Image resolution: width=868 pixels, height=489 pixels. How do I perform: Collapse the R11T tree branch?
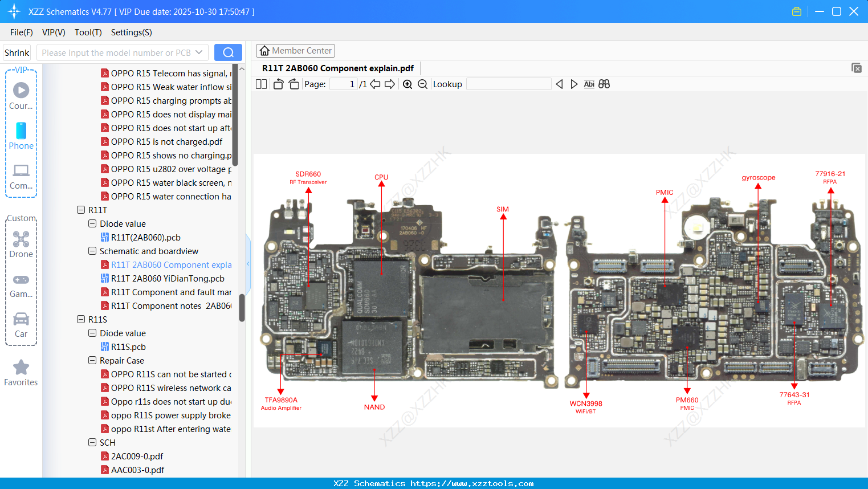tap(81, 210)
